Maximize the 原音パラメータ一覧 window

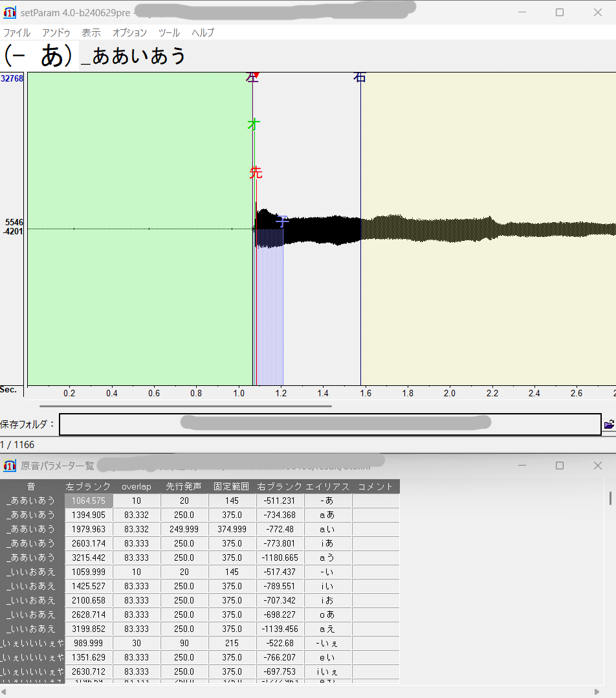560,466
